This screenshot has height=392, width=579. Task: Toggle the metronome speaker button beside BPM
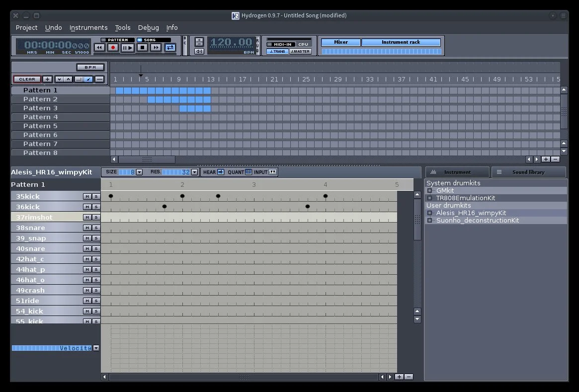tap(199, 51)
